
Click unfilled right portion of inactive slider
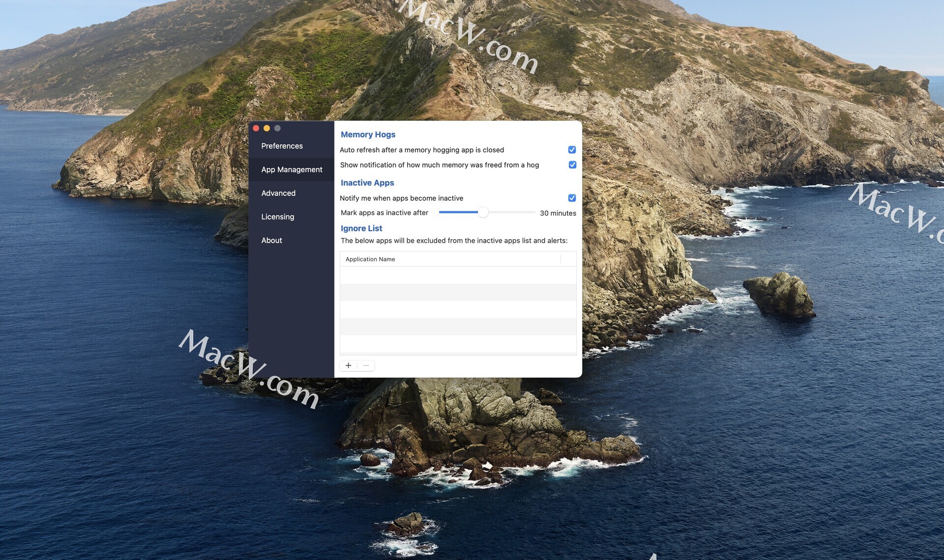(x=511, y=212)
